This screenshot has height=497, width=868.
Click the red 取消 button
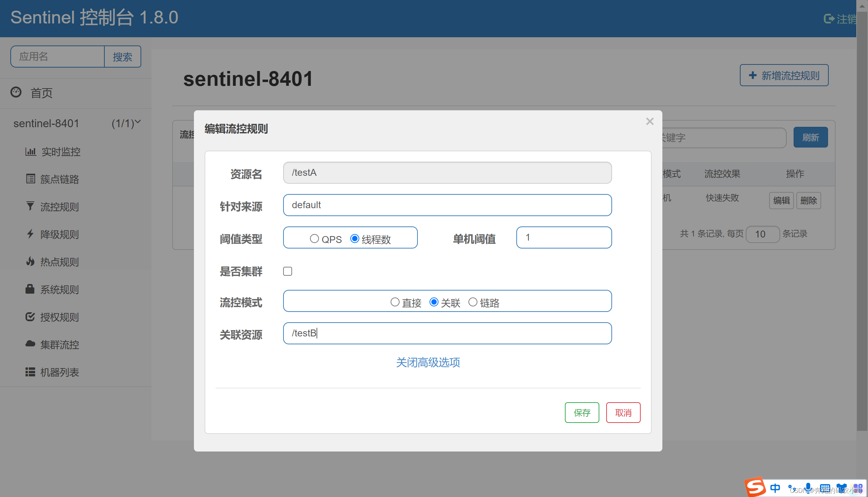[623, 412]
